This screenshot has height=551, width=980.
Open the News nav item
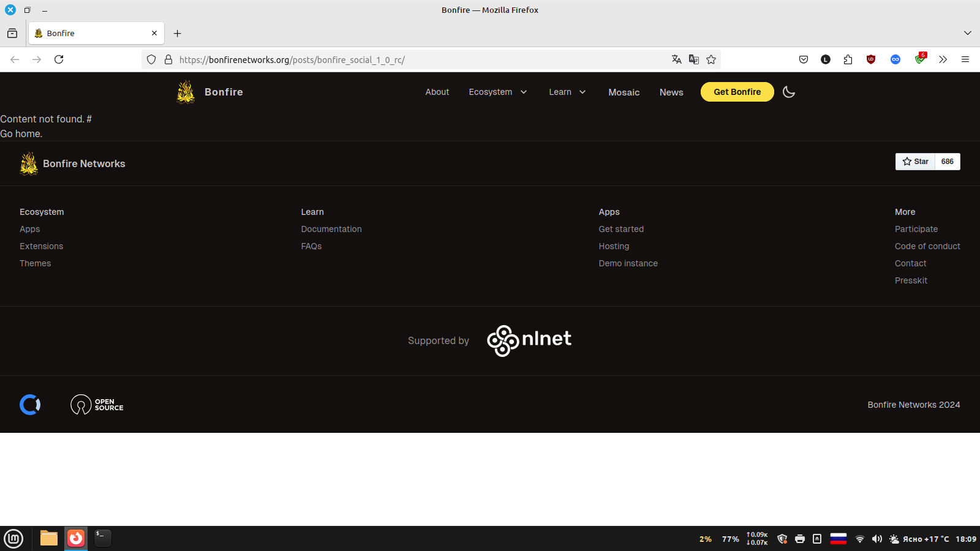[x=671, y=92]
